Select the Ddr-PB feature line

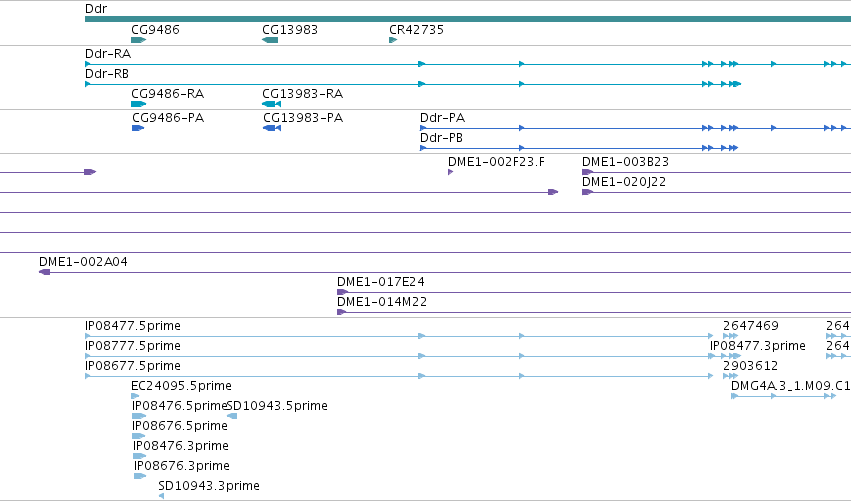pos(579,148)
